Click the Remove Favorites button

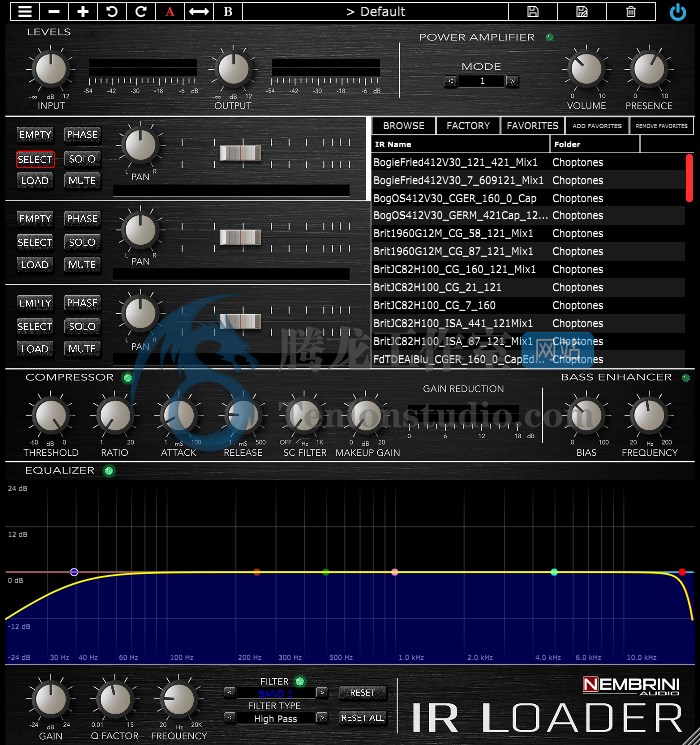662,125
